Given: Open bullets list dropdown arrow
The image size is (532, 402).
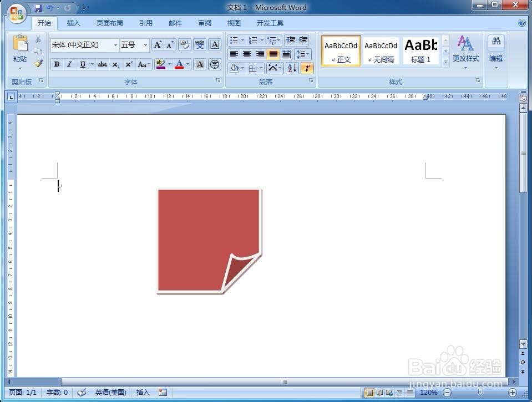Looking at the screenshot, I should pos(242,40).
